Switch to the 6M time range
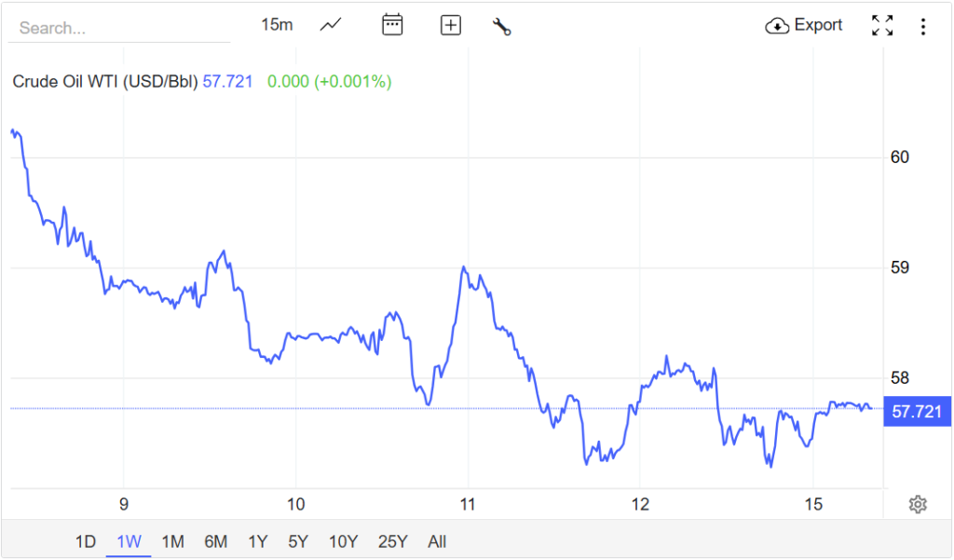This screenshot has height=560, width=954. [215, 541]
